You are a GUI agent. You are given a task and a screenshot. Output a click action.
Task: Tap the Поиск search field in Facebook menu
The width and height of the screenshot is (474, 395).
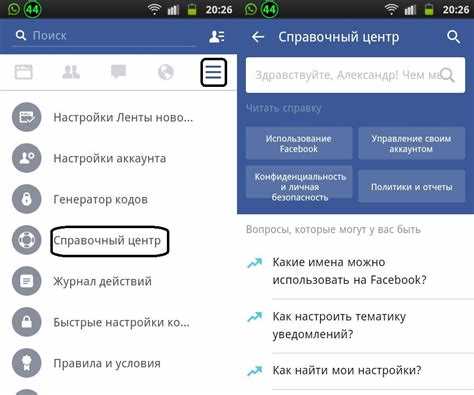point(103,36)
